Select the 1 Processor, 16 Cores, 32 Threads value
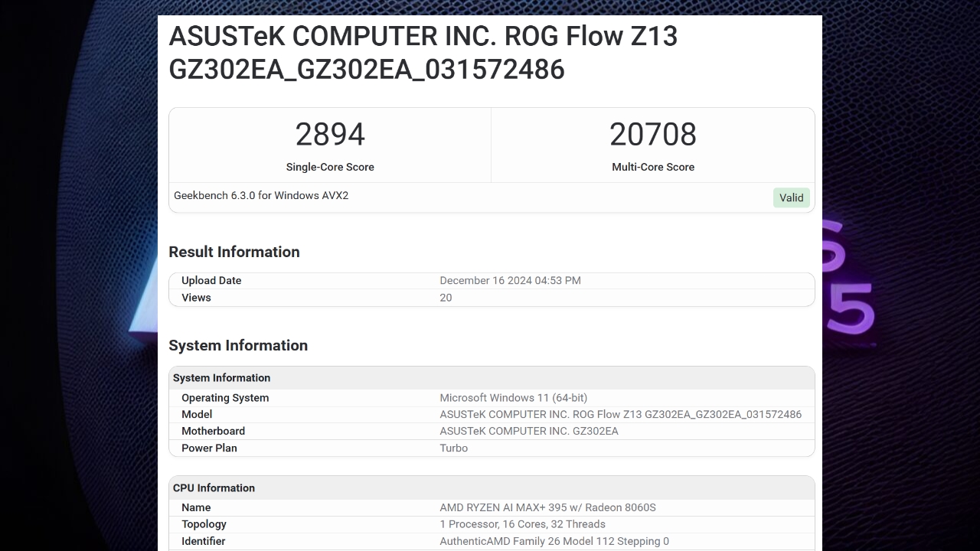 522,524
